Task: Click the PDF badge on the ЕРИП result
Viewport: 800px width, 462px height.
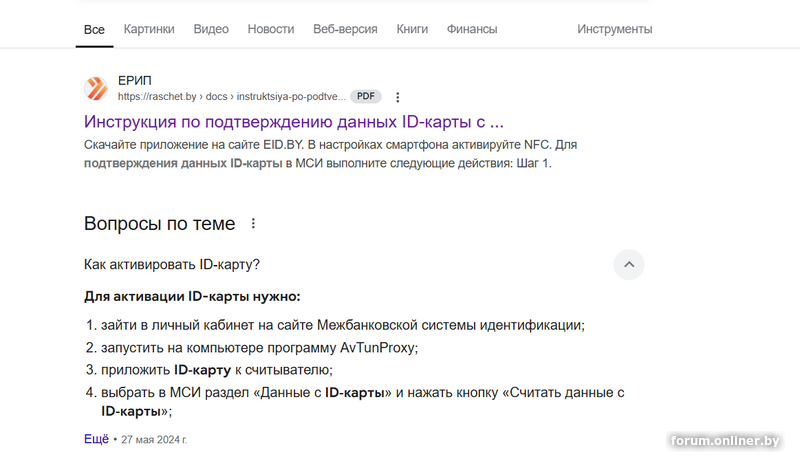Action: [x=366, y=96]
